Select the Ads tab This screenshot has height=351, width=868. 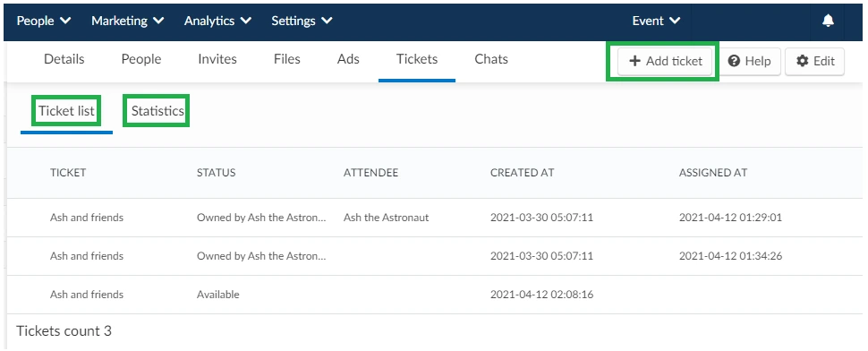[x=348, y=59]
